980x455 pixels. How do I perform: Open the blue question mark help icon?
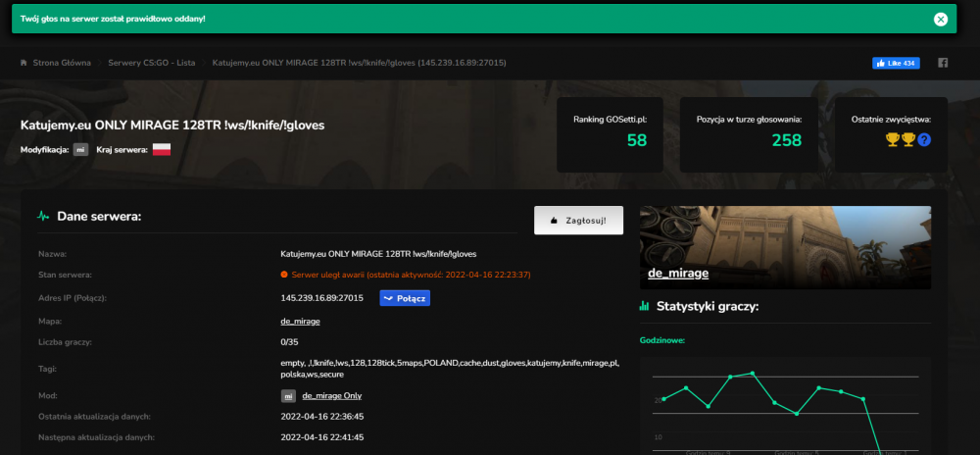pos(924,140)
